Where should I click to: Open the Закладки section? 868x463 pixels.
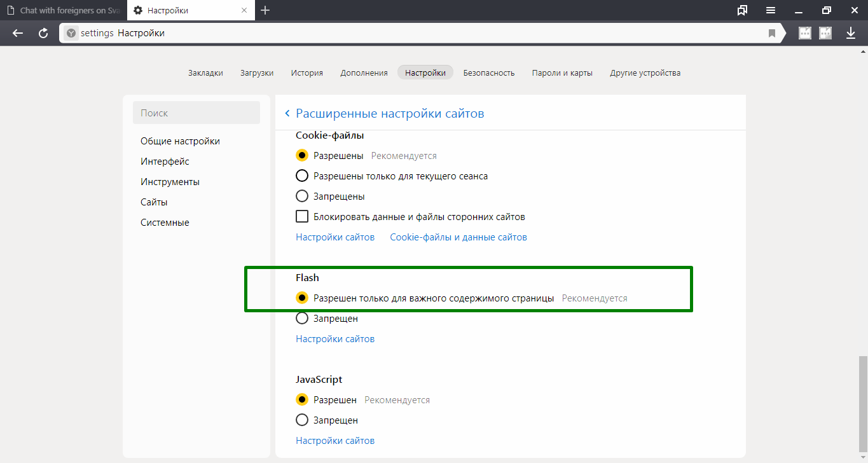[x=205, y=73]
